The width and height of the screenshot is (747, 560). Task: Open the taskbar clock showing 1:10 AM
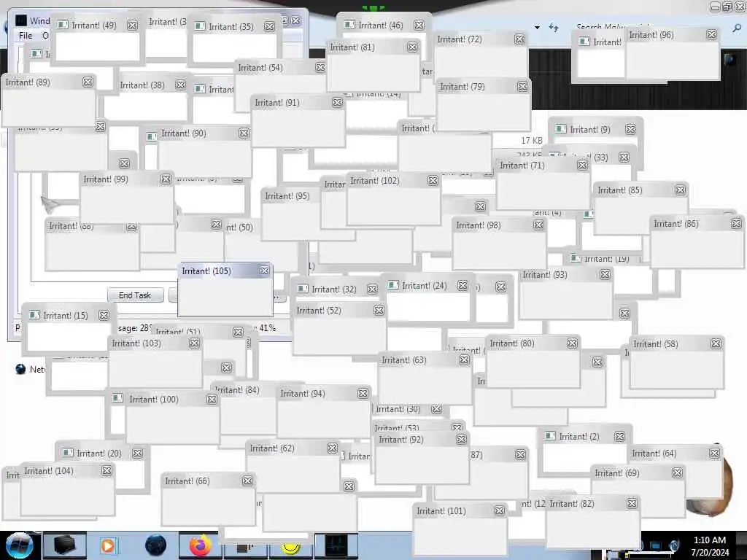710,545
